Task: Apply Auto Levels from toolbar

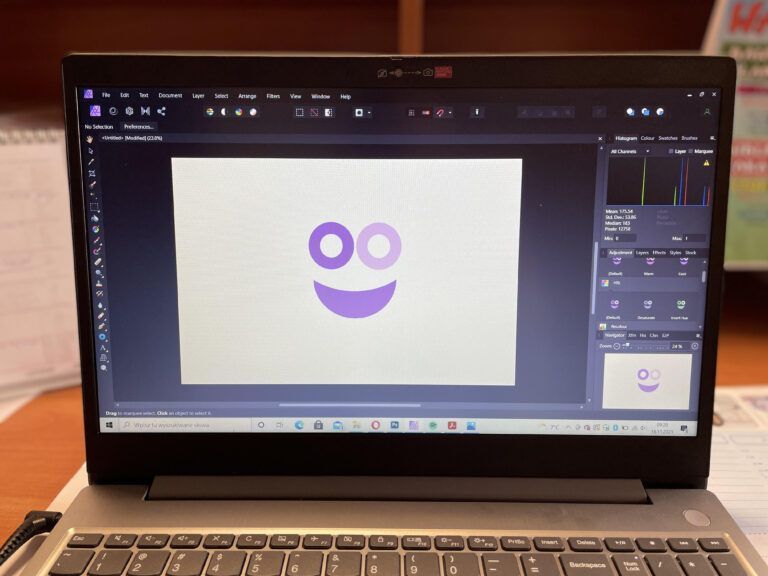Action: point(210,112)
